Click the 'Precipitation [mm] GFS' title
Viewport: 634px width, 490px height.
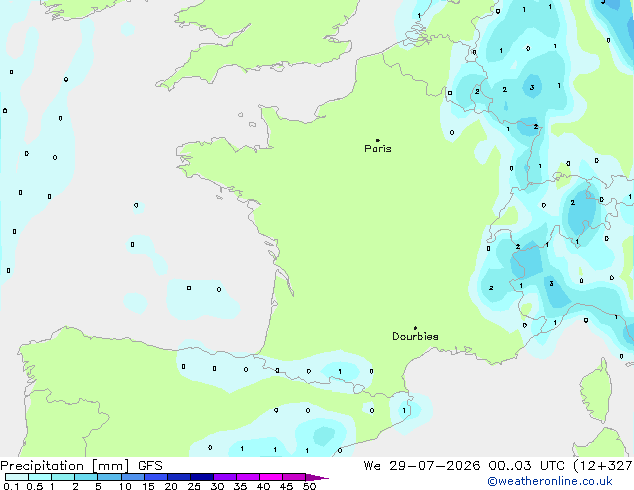pyautogui.click(x=81, y=466)
